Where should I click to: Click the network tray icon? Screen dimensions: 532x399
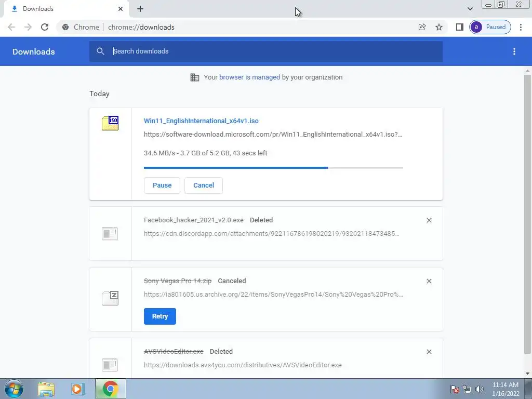467,389
